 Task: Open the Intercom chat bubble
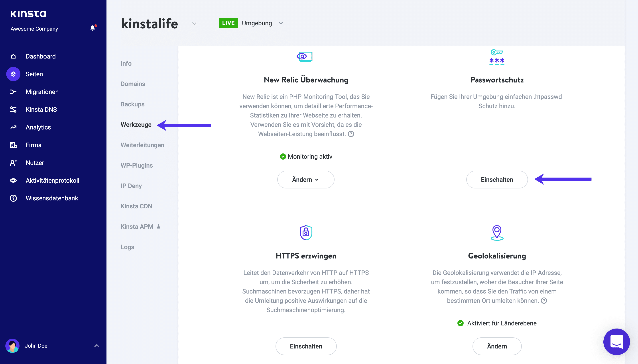[616, 342]
